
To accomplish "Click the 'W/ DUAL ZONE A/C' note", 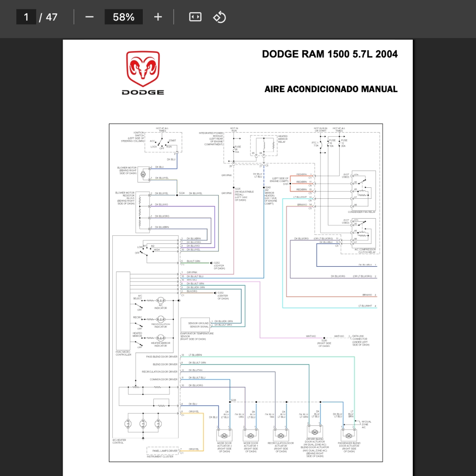I will point(366,424).
